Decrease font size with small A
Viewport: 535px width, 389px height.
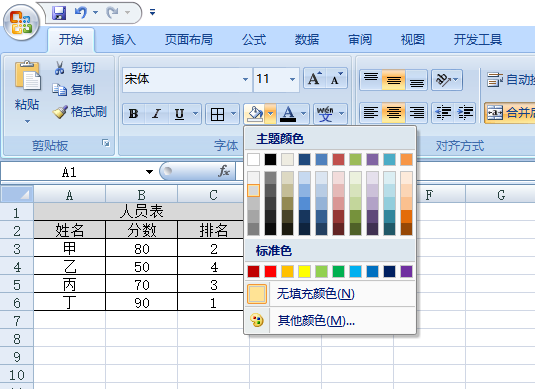pos(336,79)
